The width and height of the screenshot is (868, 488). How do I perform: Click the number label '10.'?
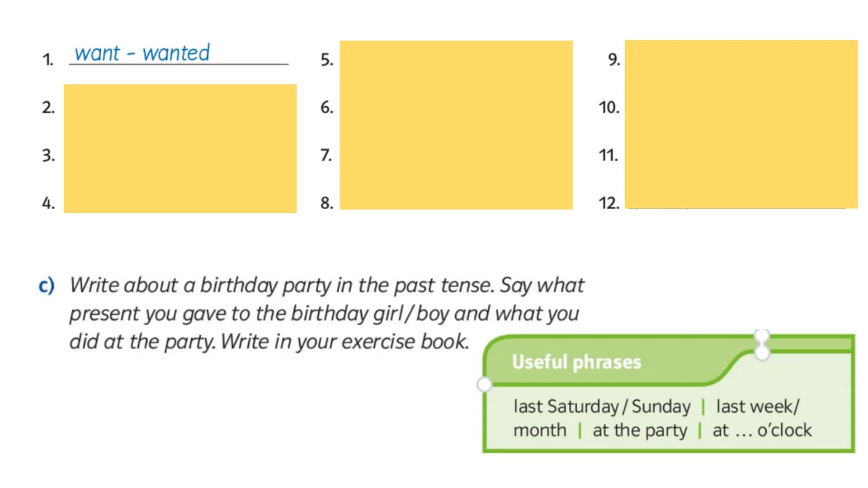point(609,108)
